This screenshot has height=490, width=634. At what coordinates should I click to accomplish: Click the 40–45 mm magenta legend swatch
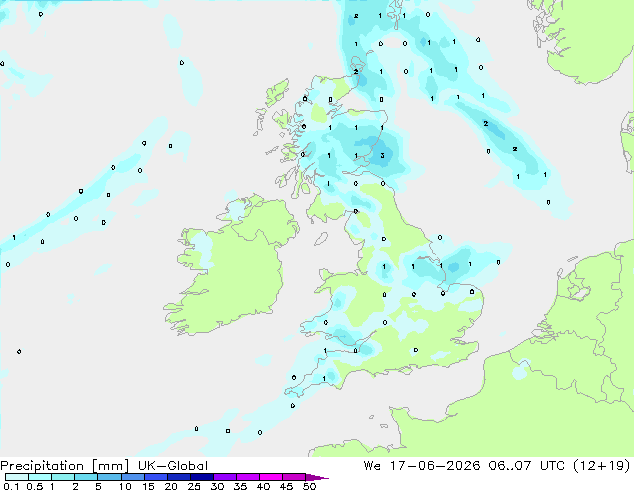pyautogui.click(x=271, y=477)
